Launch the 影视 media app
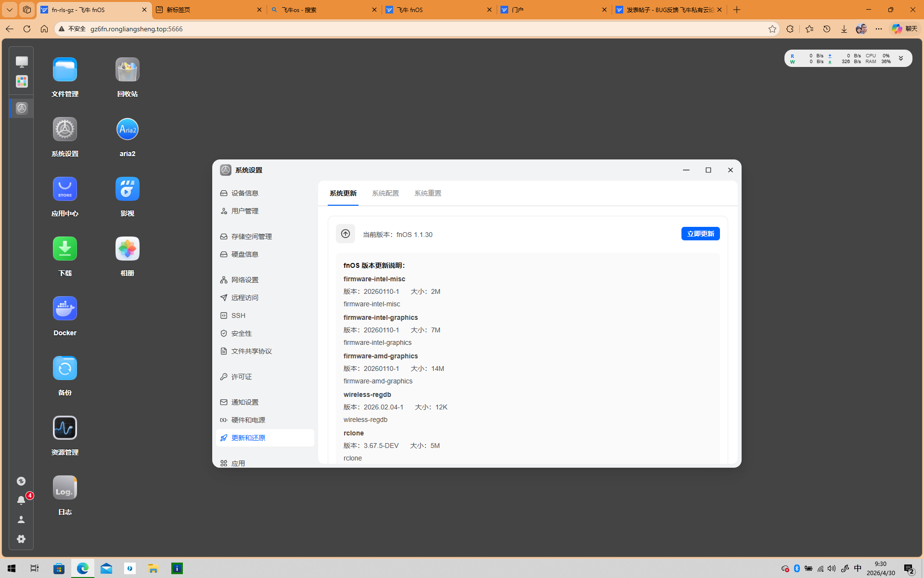The image size is (924, 578). (128, 189)
